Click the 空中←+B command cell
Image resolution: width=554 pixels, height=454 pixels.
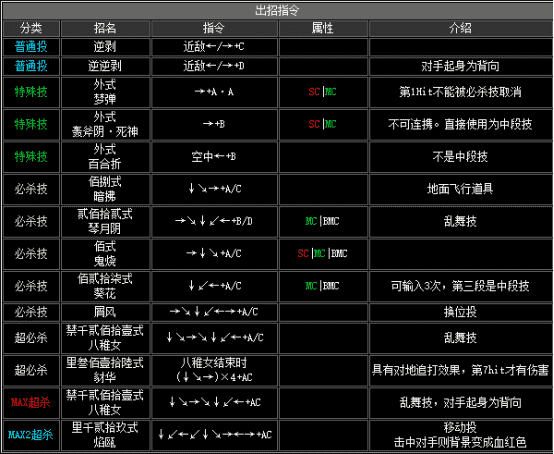[x=214, y=157]
